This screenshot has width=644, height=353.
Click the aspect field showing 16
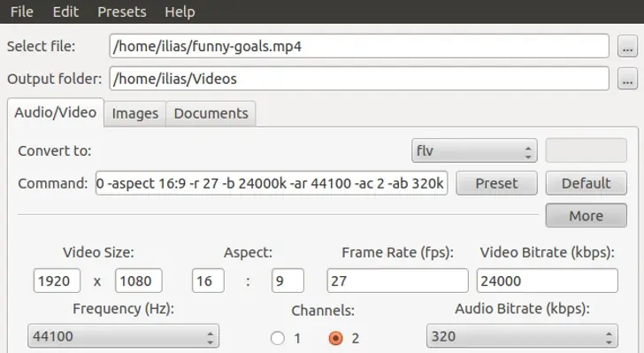208,280
